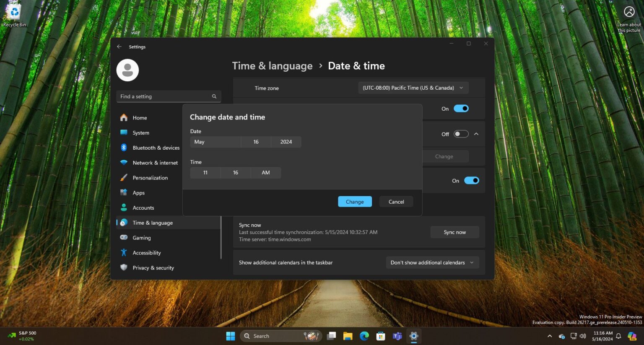The height and width of the screenshot is (345, 644).
Task: Confirm with the Change button
Action: point(354,201)
